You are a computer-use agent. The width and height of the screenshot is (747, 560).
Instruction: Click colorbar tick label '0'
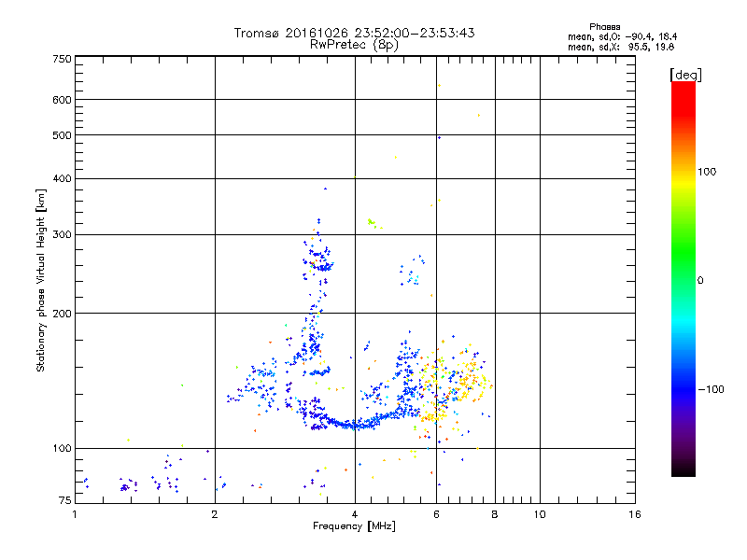pos(699,281)
